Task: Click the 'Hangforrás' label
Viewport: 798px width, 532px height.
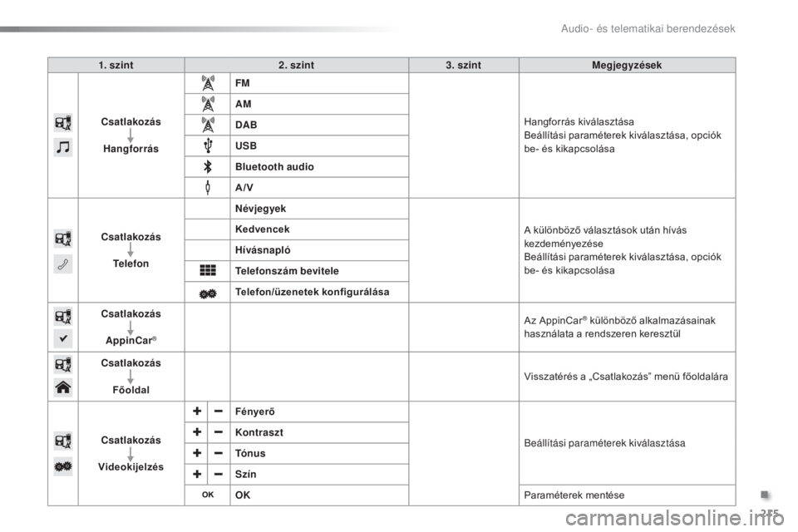Action: [x=131, y=149]
